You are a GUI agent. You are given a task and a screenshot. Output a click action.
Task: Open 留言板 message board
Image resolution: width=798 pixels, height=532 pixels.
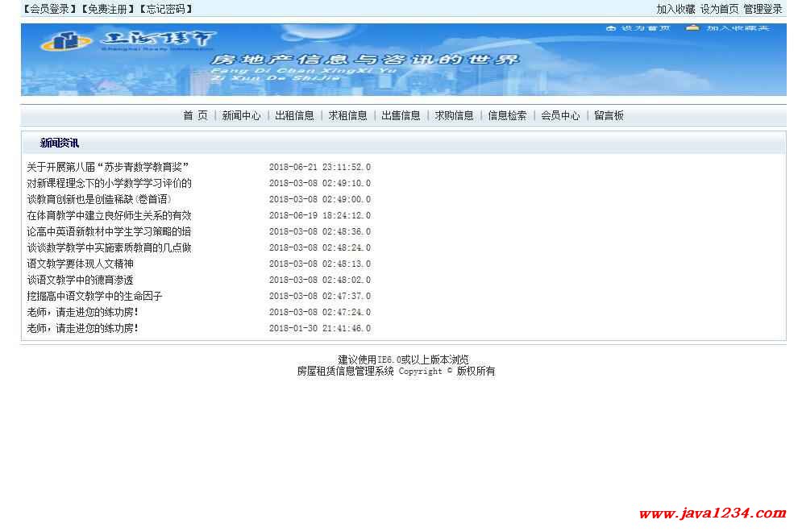[x=609, y=115]
